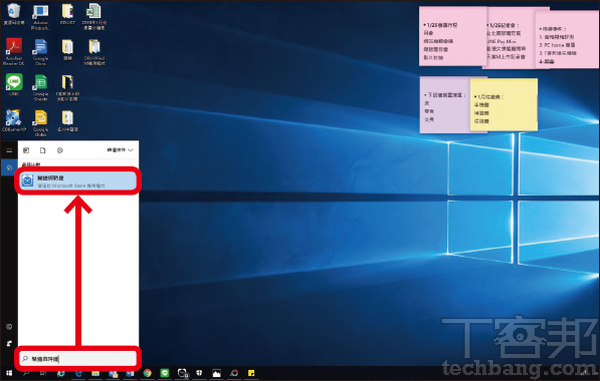Select the pink sticky note starting with 1/26
600x381 pixels.
click(511, 38)
